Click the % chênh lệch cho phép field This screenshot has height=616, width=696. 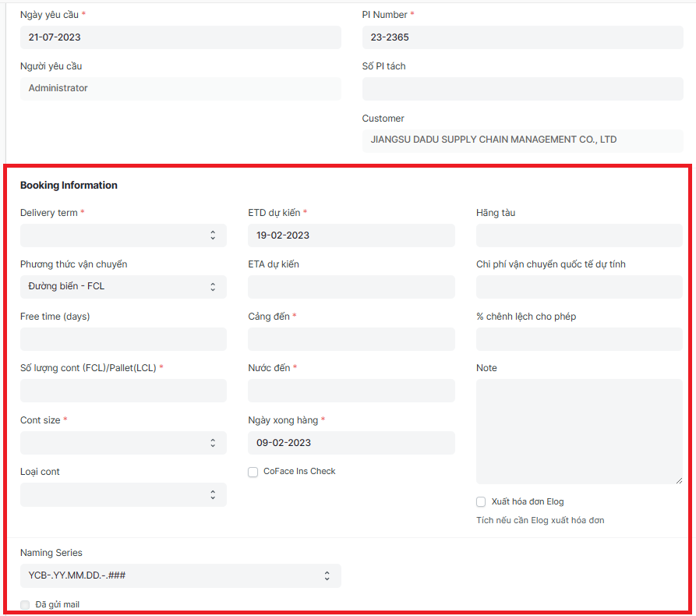point(579,339)
